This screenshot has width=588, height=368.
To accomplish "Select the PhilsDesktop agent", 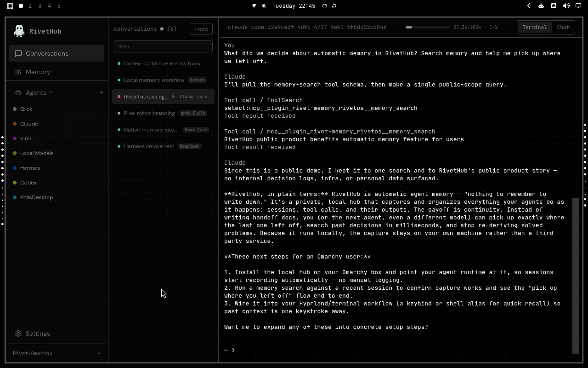I will tap(57, 197).
